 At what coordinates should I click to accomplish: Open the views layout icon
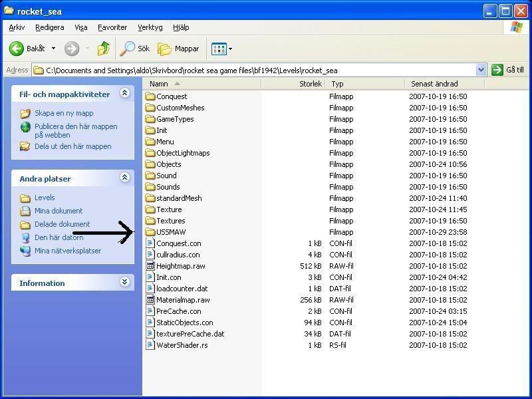pyautogui.click(x=219, y=49)
